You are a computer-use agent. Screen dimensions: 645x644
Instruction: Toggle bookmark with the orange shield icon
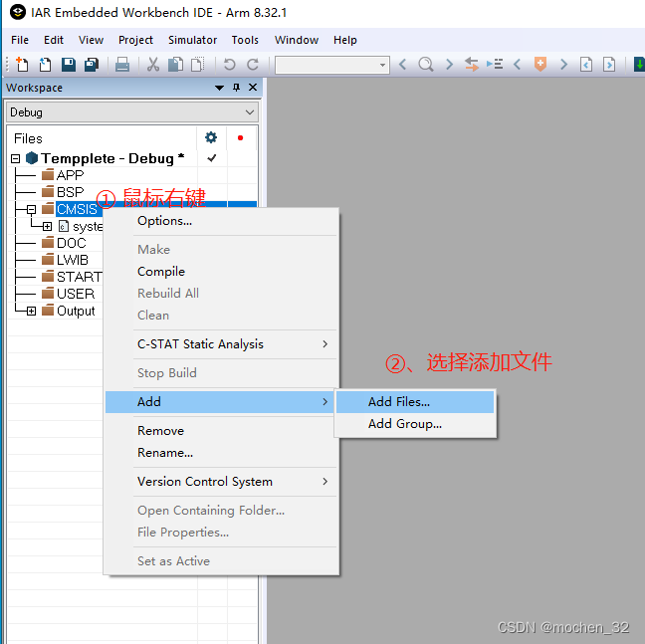pyautogui.click(x=540, y=65)
